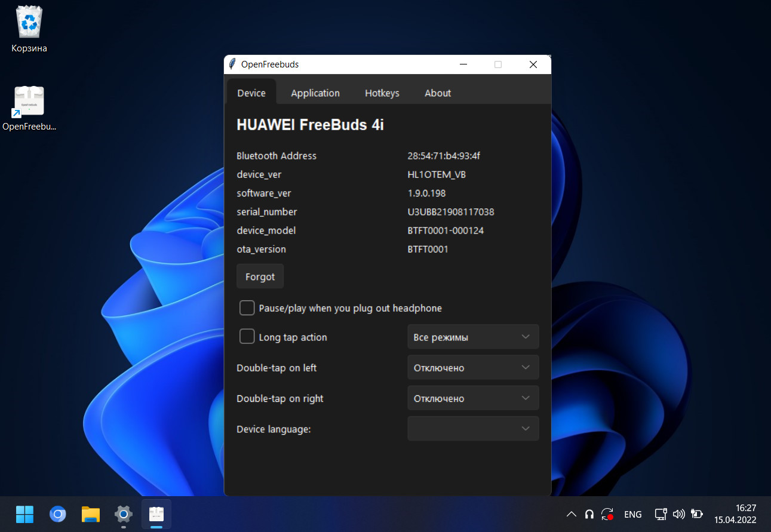
Task: Open the clock and date 16:27
Action: [735, 514]
